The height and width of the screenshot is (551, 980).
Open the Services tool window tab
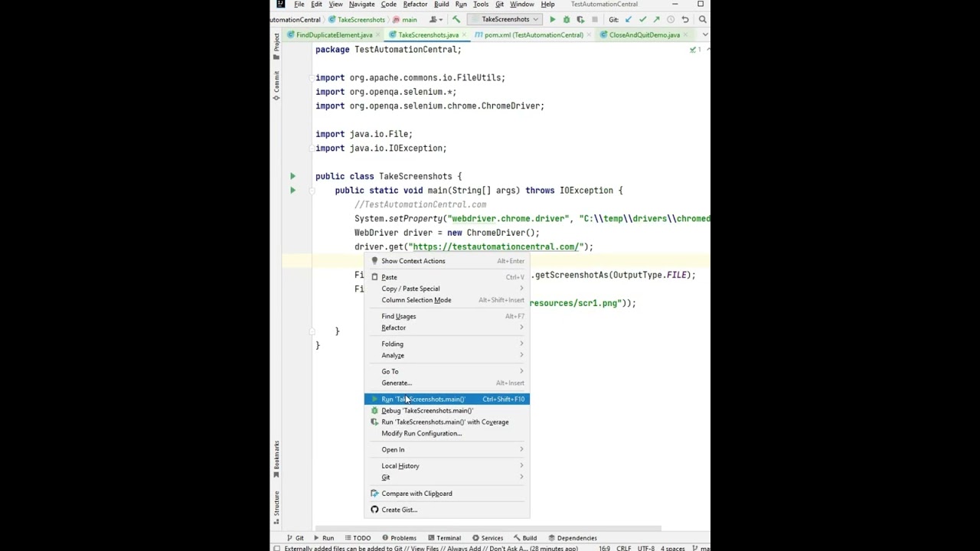(488, 538)
